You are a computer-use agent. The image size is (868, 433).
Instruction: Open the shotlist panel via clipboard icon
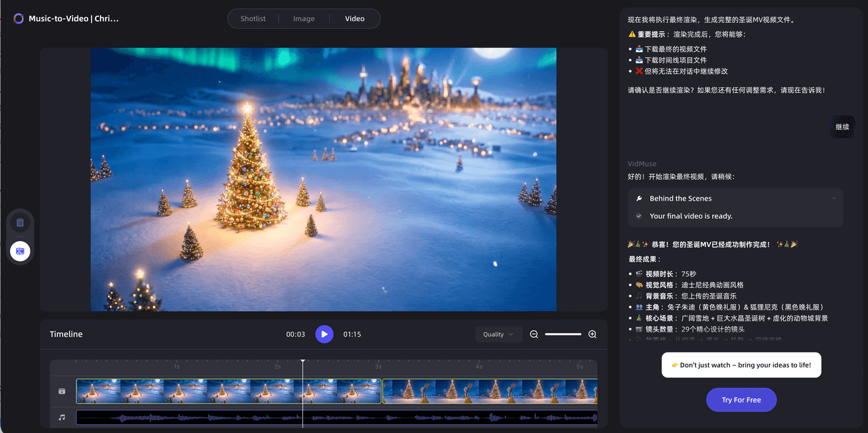pyautogui.click(x=20, y=222)
